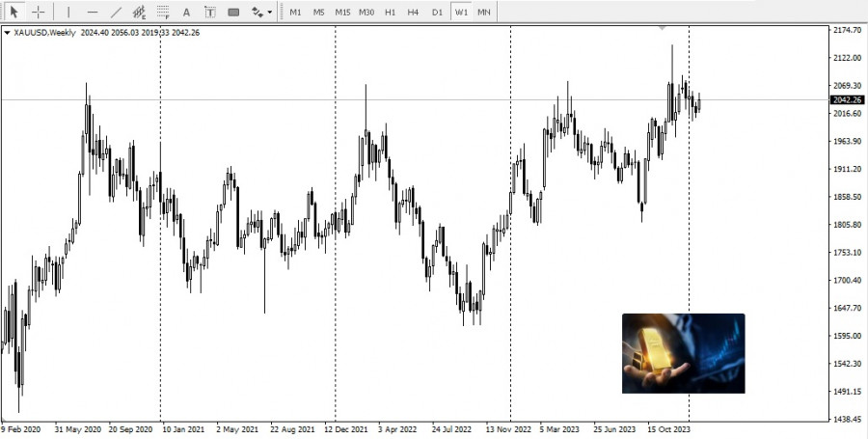The height and width of the screenshot is (439, 868).
Task: Click the 1858.50 price scale label
Action: tap(848, 197)
